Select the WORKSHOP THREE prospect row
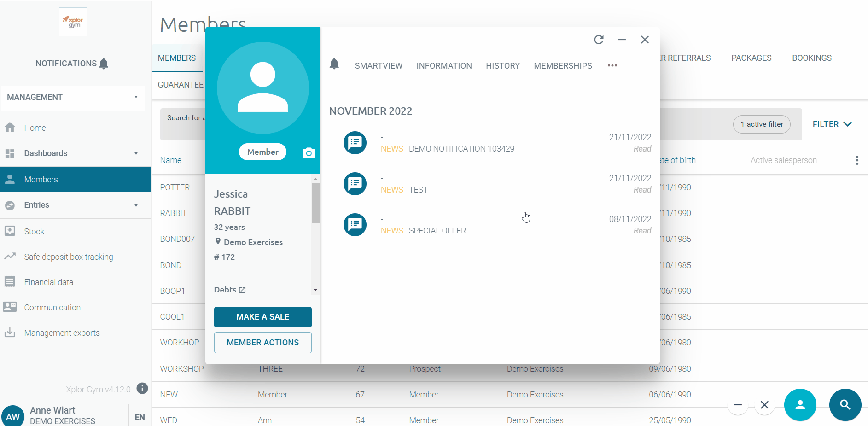The height and width of the screenshot is (426, 868). [510, 369]
